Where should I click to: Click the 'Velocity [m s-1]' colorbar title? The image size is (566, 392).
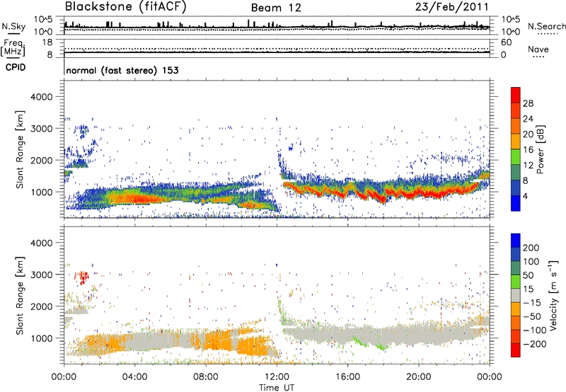(553, 296)
